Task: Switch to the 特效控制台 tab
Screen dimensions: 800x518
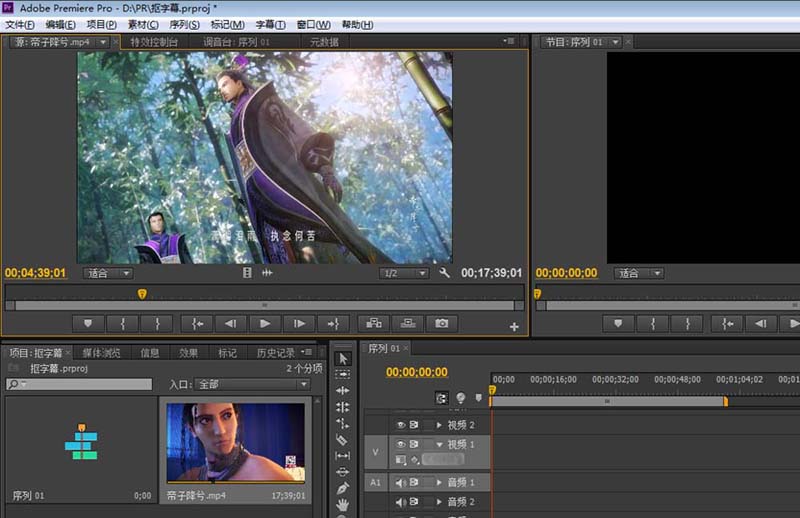Action: pyautogui.click(x=154, y=42)
